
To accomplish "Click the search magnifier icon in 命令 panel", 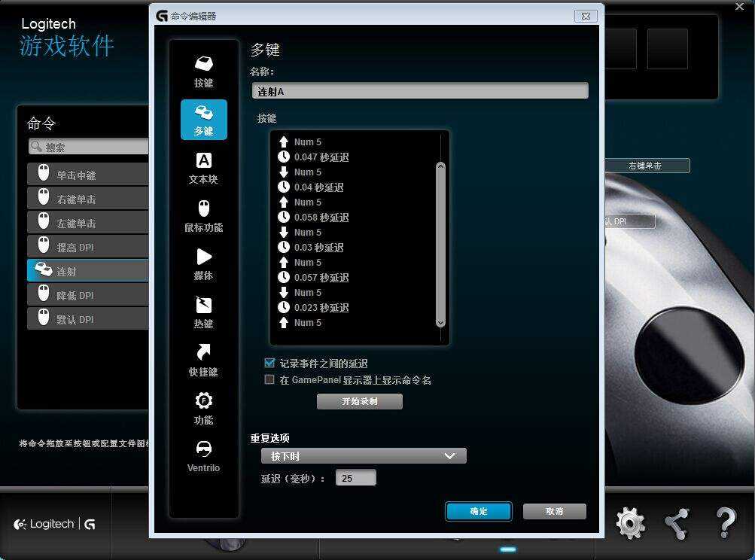I will [36, 146].
